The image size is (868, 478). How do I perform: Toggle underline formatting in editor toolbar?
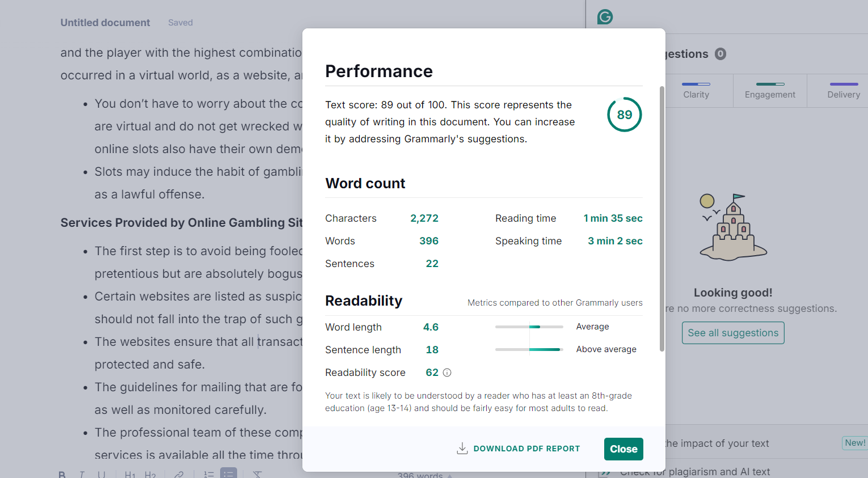click(102, 475)
